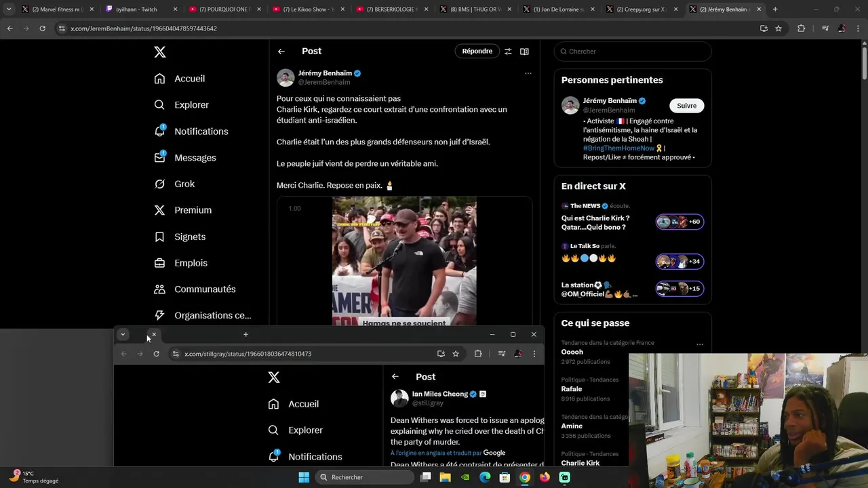Open Chrome three-dot menu in front window
Image resolution: width=868 pixels, height=488 pixels.
534,354
